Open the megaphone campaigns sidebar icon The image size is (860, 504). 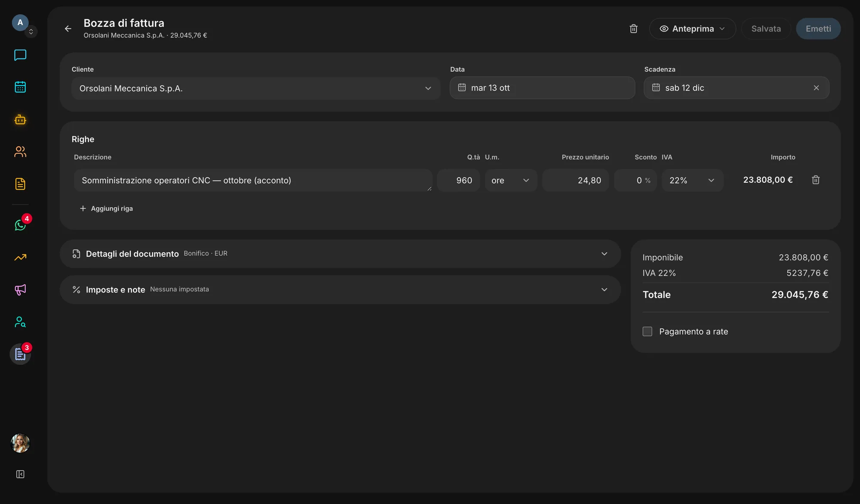pyautogui.click(x=20, y=290)
